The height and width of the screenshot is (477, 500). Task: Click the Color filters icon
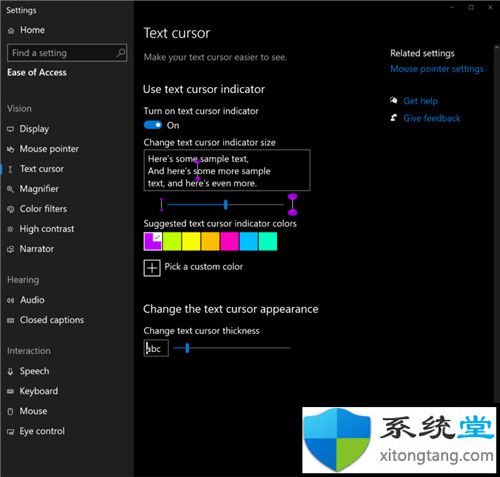[11, 209]
